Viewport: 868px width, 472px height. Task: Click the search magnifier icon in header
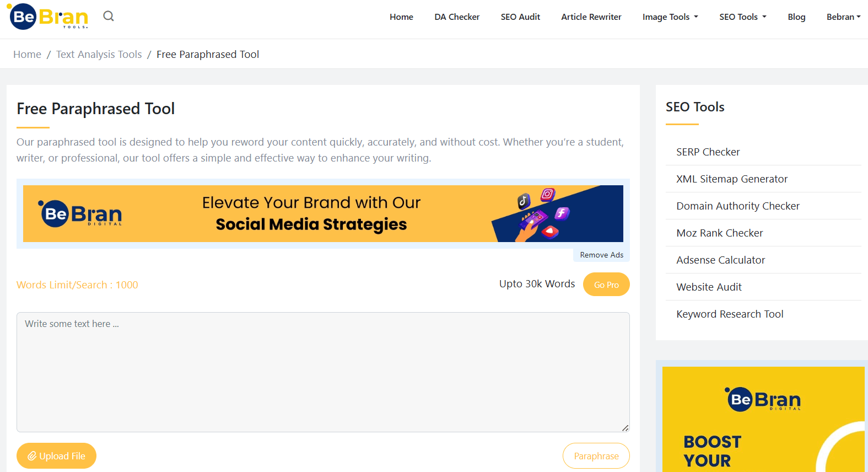coord(109,16)
